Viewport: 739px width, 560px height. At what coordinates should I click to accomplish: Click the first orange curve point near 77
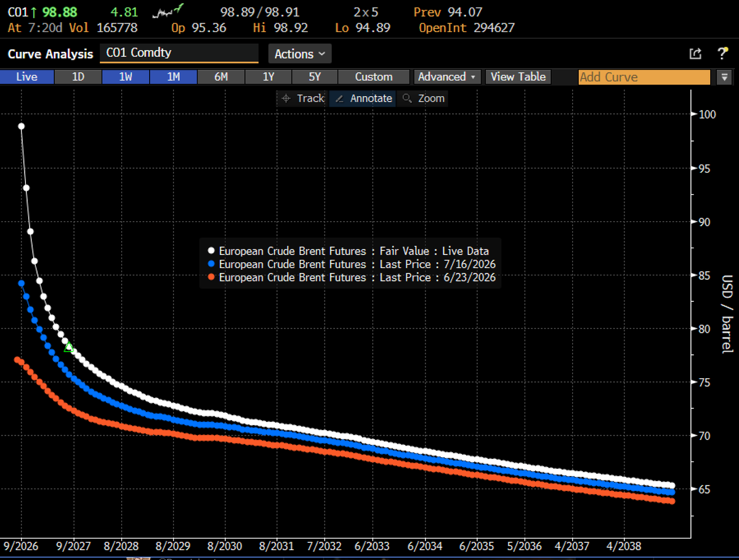(17, 360)
